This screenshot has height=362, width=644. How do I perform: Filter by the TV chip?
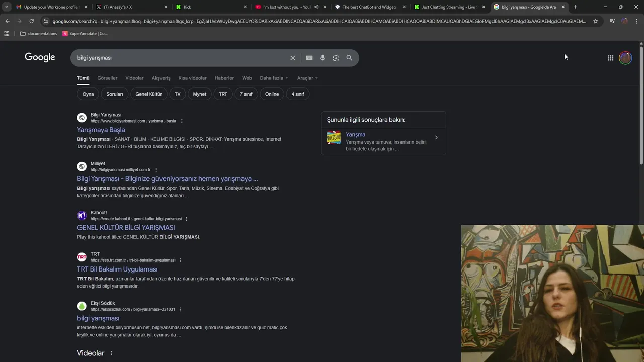pos(178,94)
